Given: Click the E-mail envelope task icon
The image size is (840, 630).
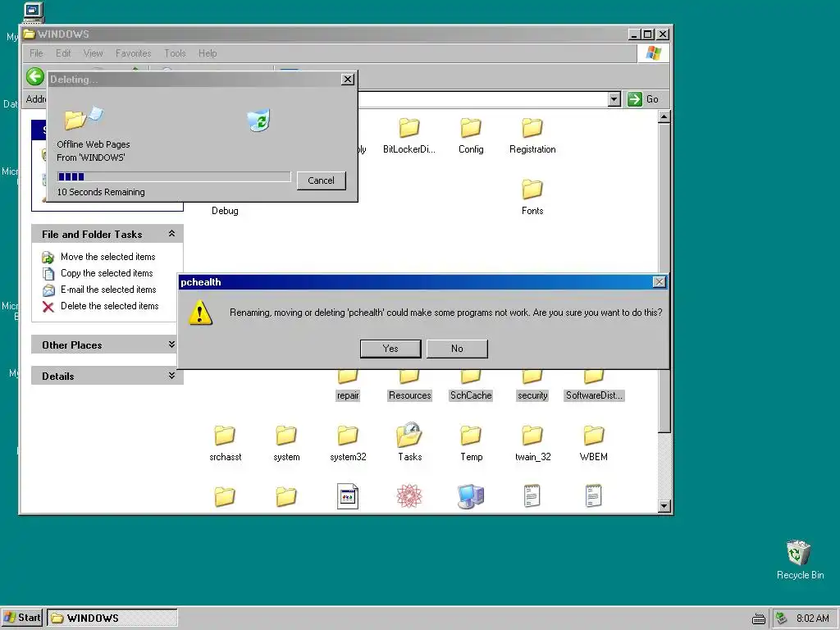Looking at the screenshot, I should pos(48,290).
